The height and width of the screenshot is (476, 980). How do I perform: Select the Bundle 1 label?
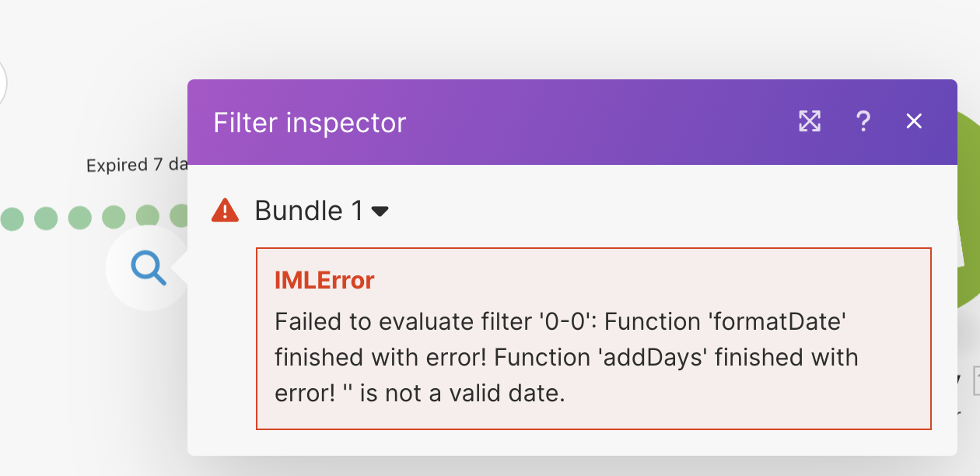click(x=309, y=211)
